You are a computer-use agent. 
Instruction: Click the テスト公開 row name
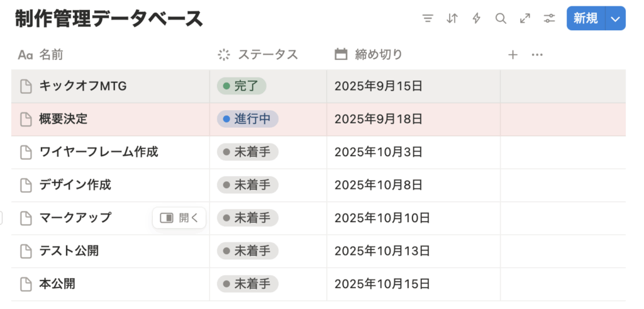pyautogui.click(x=69, y=250)
